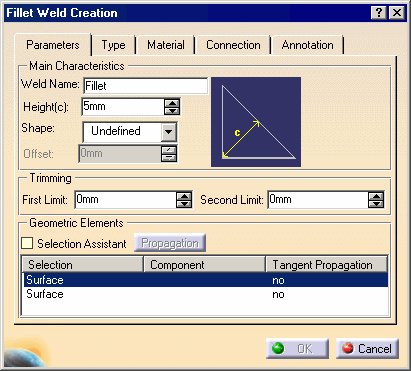411x371 pixels.
Task: Switch to the Type tab
Action: click(113, 45)
